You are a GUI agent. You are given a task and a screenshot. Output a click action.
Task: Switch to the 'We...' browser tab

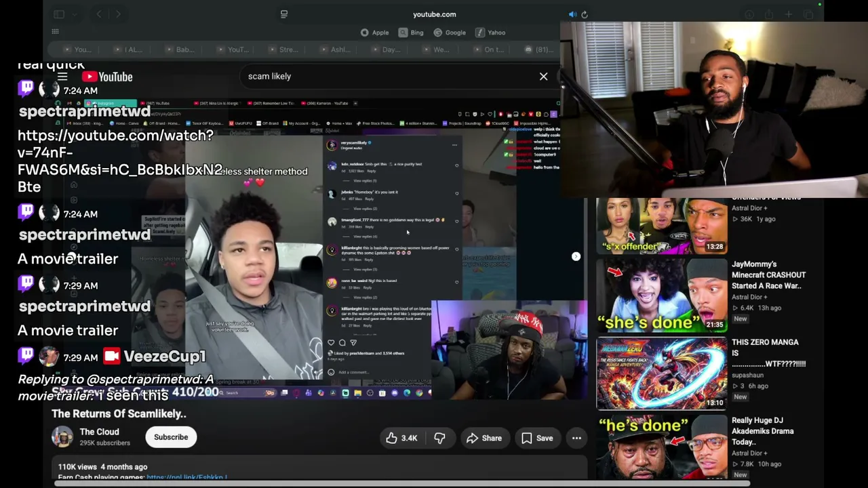437,49
